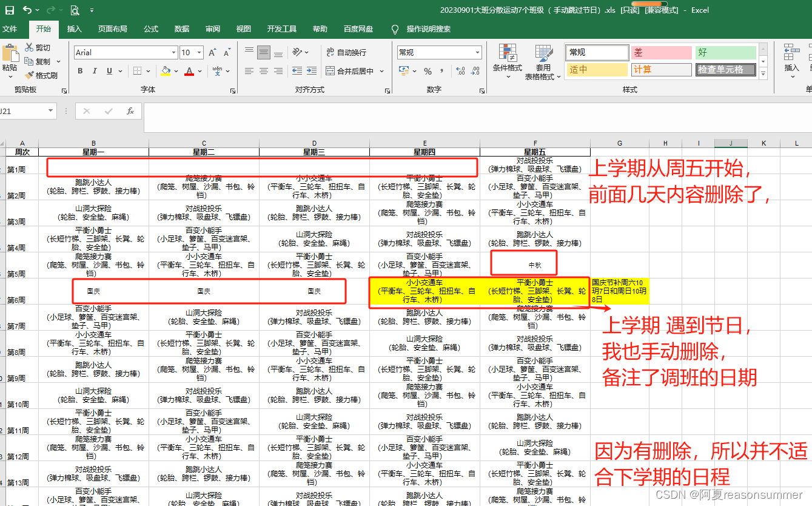Click the Save icon in quick access toolbar

click(10, 10)
